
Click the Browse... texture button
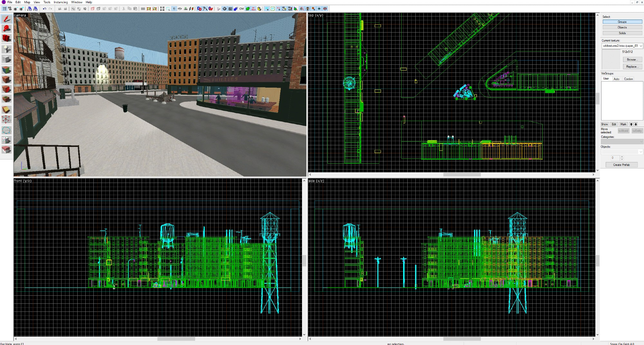[632, 60]
